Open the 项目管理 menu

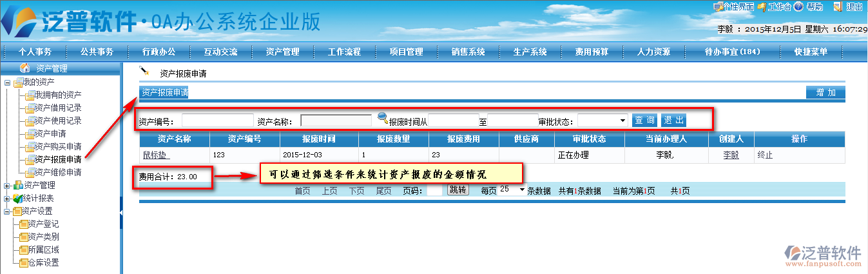click(x=406, y=52)
